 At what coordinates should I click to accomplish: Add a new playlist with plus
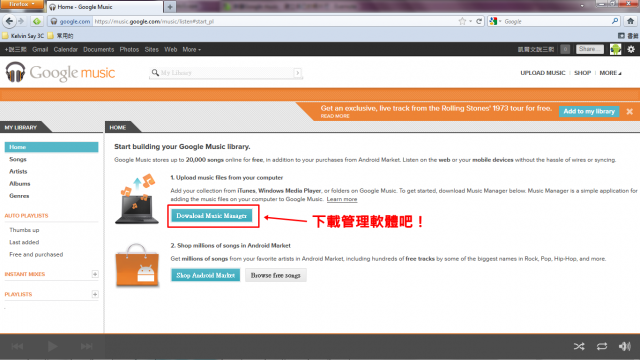95,294
